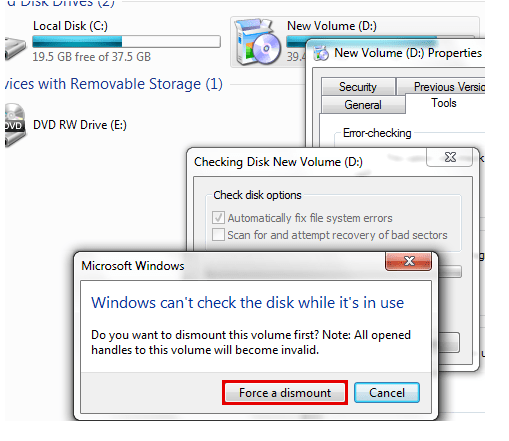509x441 pixels.
Task: Switch to the Security tab
Action: [358, 87]
